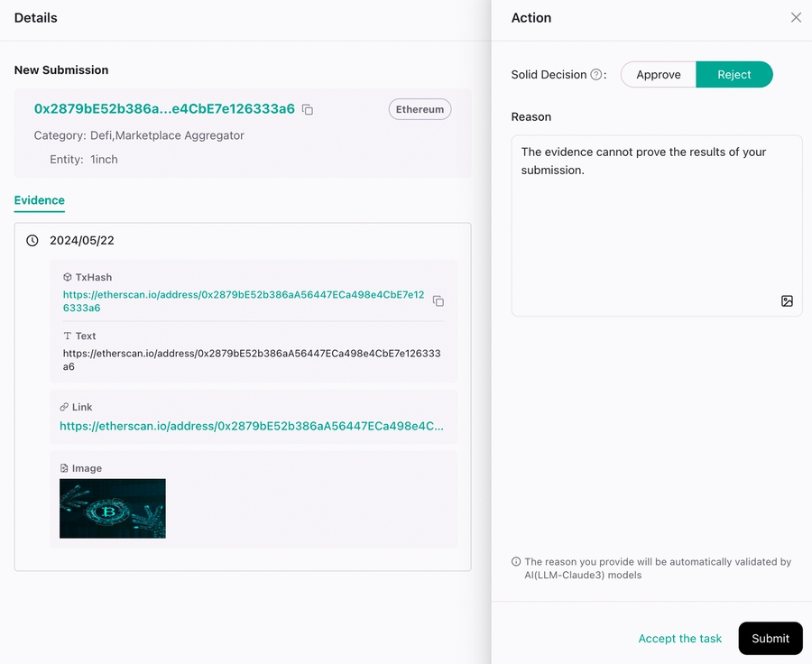Select the Reject decision
Image resolution: width=812 pixels, height=664 pixels.
(x=734, y=75)
